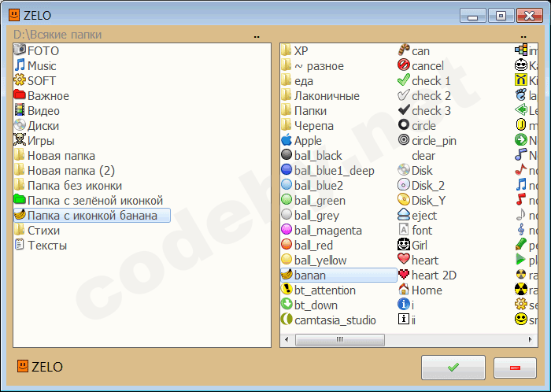This screenshot has width=551, height=392.
Task: Click the music note icon beside Music
Action: click(20, 65)
